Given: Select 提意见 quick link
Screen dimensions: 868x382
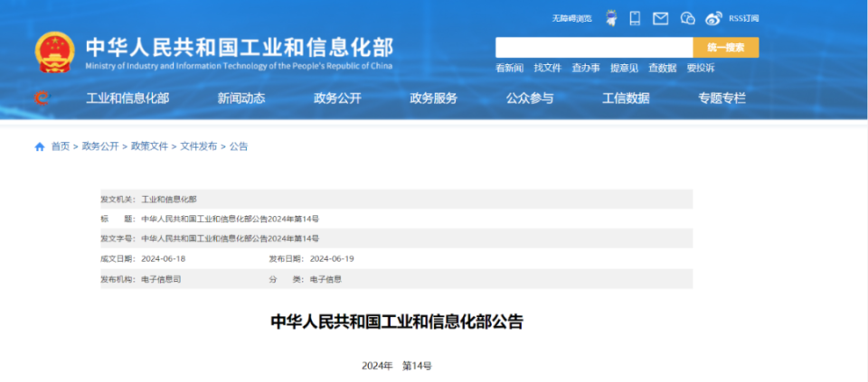Looking at the screenshot, I should coord(625,69).
